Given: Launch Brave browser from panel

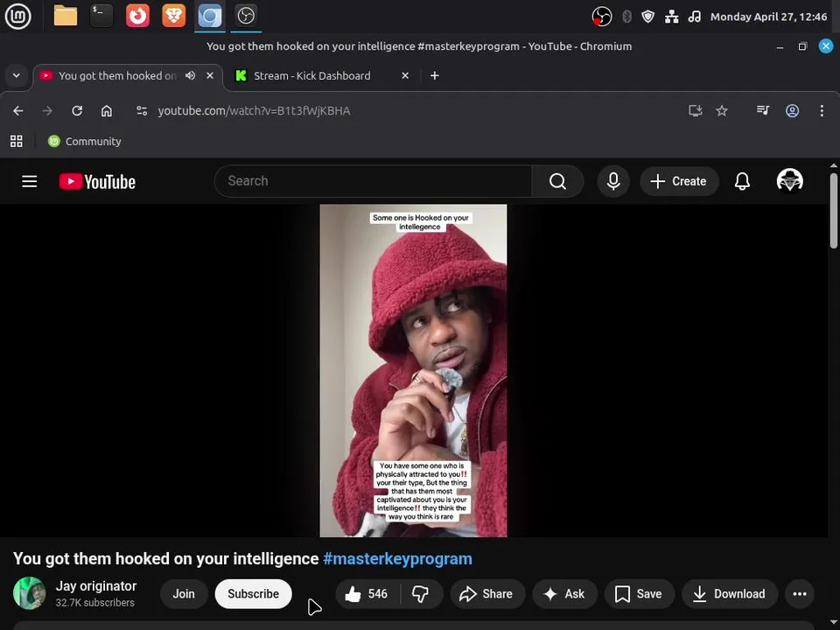Looking at the screenshot, I should pyautogui.click(x=173, y=16).
